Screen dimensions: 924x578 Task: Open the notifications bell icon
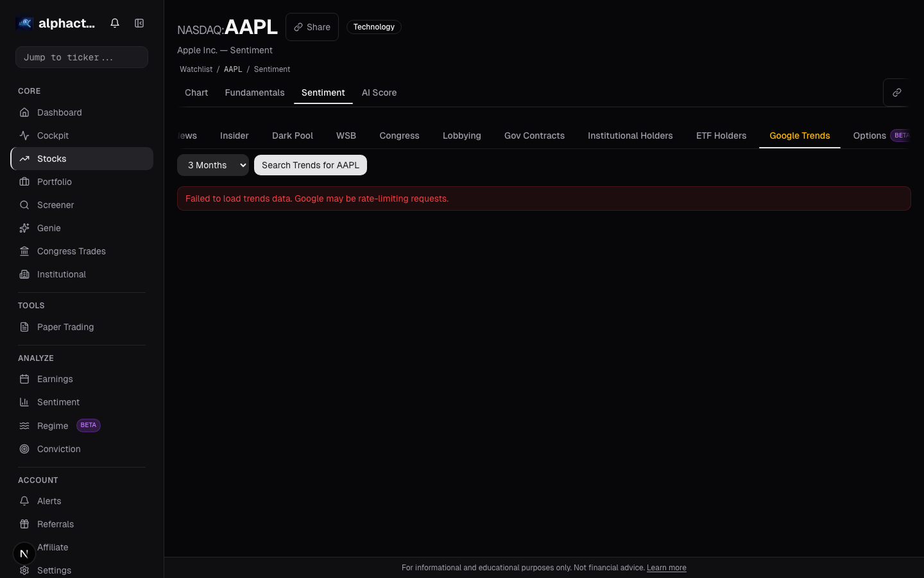(115, 23)
